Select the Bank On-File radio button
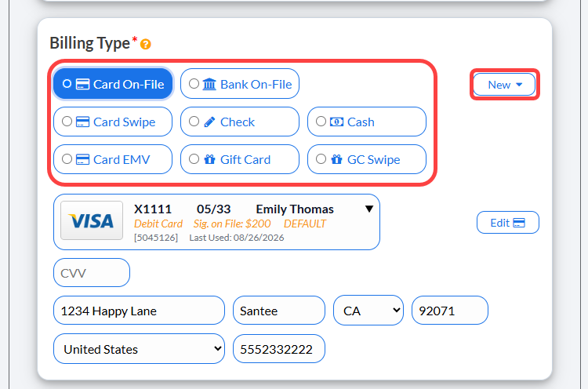The height and width of the screenshot is (389, 588). tap(194, 84)
